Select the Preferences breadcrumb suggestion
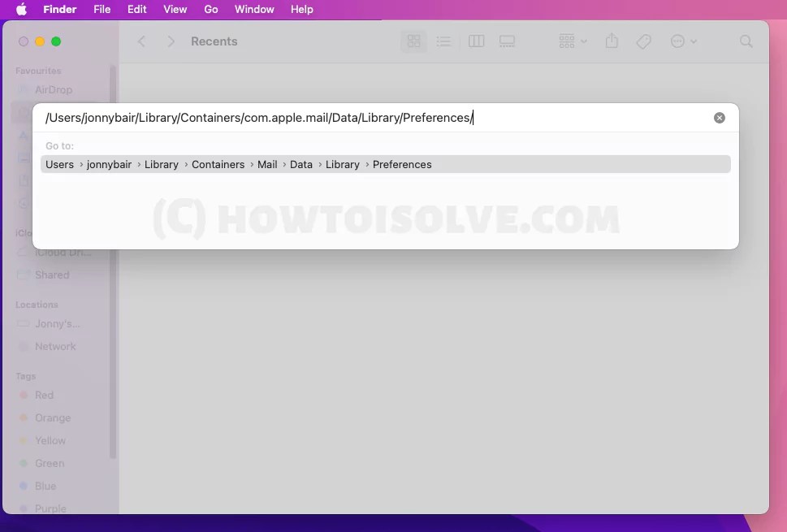The height and width of the screenshot is (532, 787). pos(402,164)
